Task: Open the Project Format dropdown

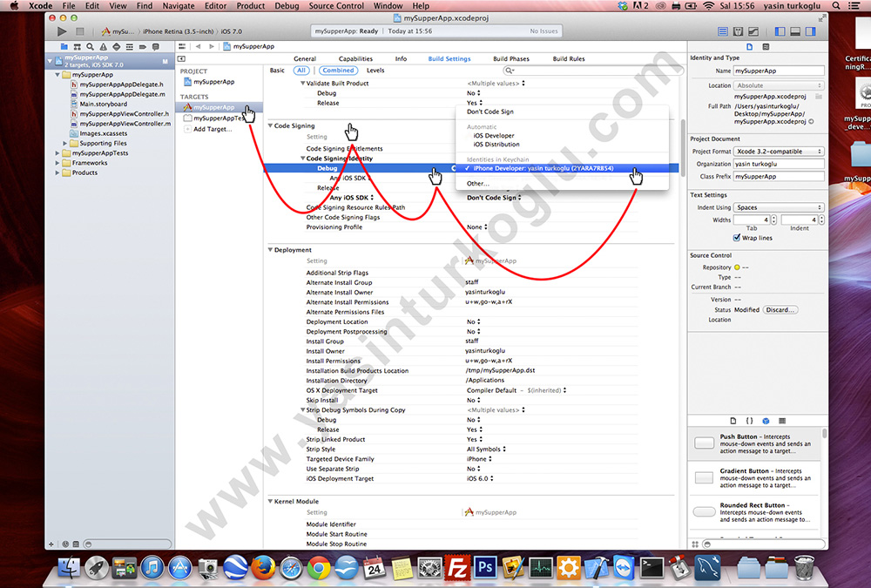Action: 779,152
